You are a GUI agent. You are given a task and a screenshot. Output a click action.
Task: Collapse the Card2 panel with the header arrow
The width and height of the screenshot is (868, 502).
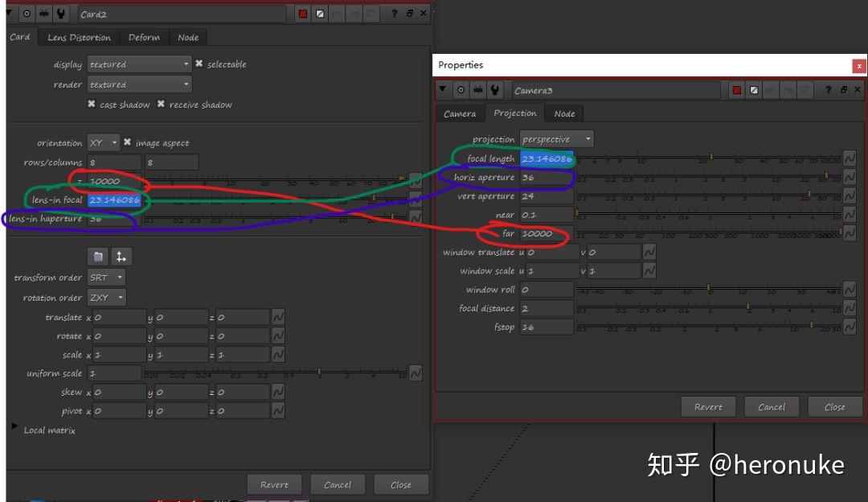[x=10, y=13]
